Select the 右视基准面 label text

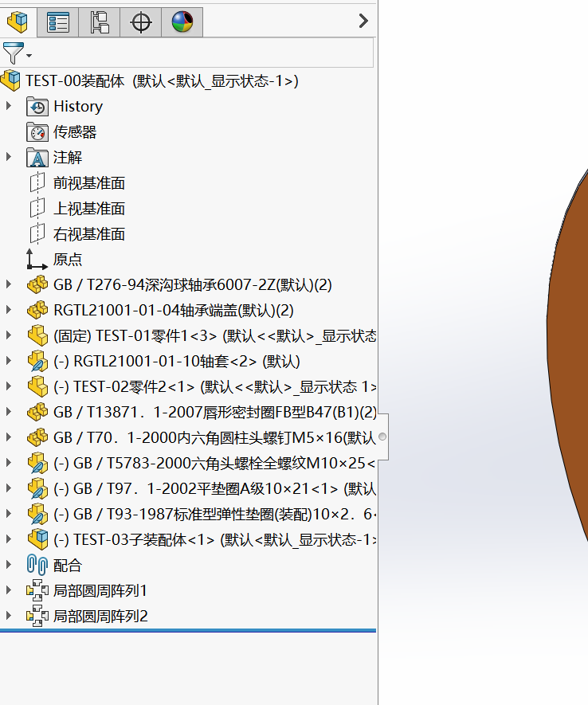[x=89, y=233]
